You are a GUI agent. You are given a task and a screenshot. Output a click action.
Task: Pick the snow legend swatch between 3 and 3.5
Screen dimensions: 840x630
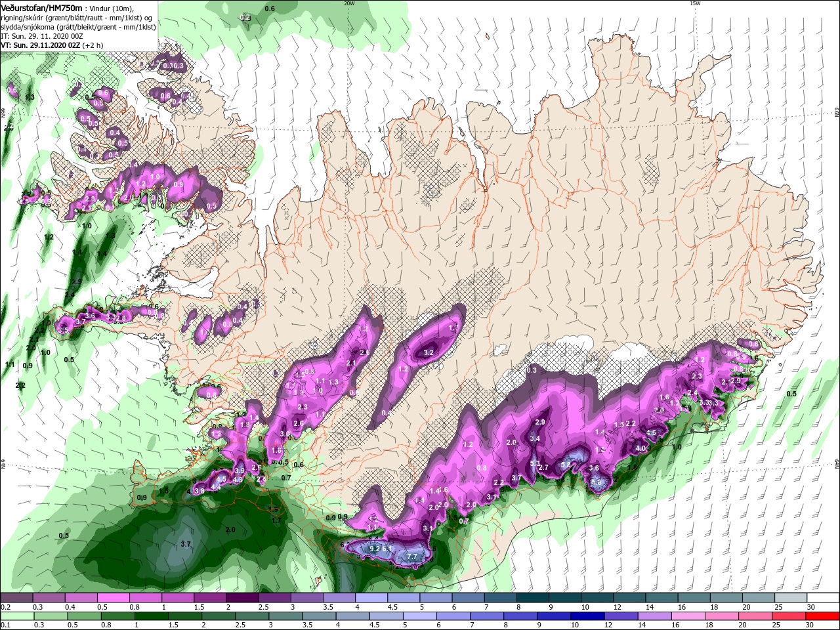307,598
